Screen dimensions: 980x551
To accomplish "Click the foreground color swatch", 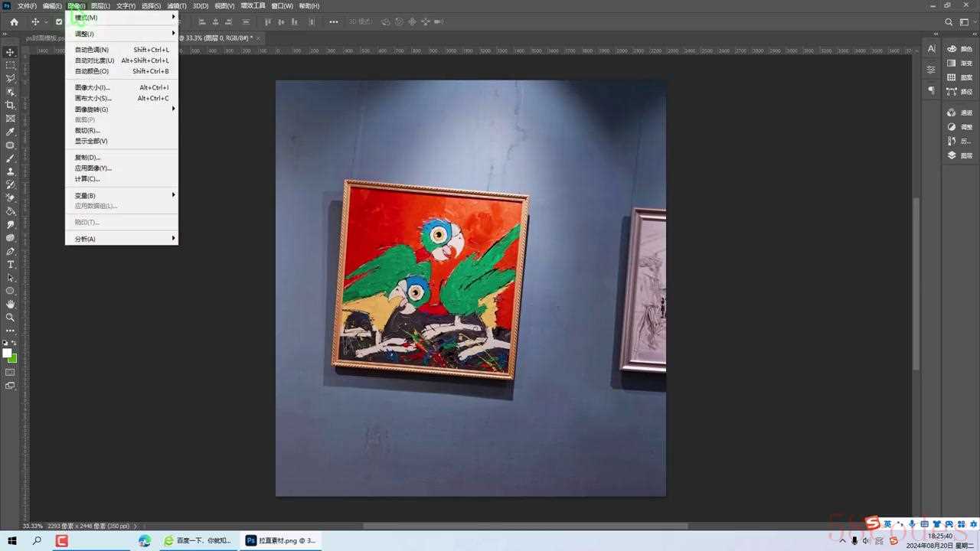I will [7, 353].
